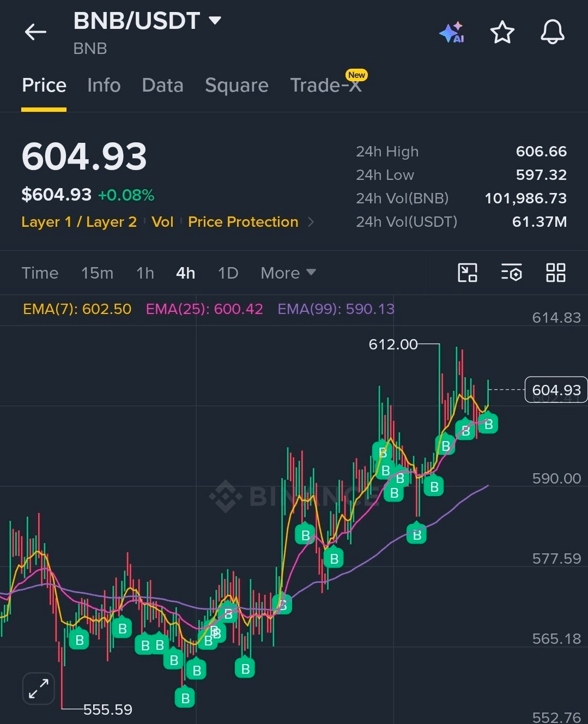Switch to the Data tab

click(x=162, y=86)
